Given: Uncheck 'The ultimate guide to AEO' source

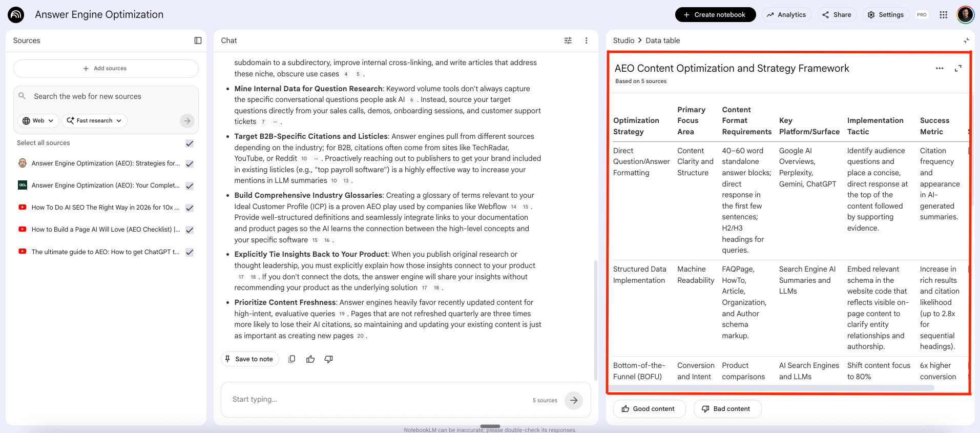Looking at the screenshot, I should (x=190, y=252).
